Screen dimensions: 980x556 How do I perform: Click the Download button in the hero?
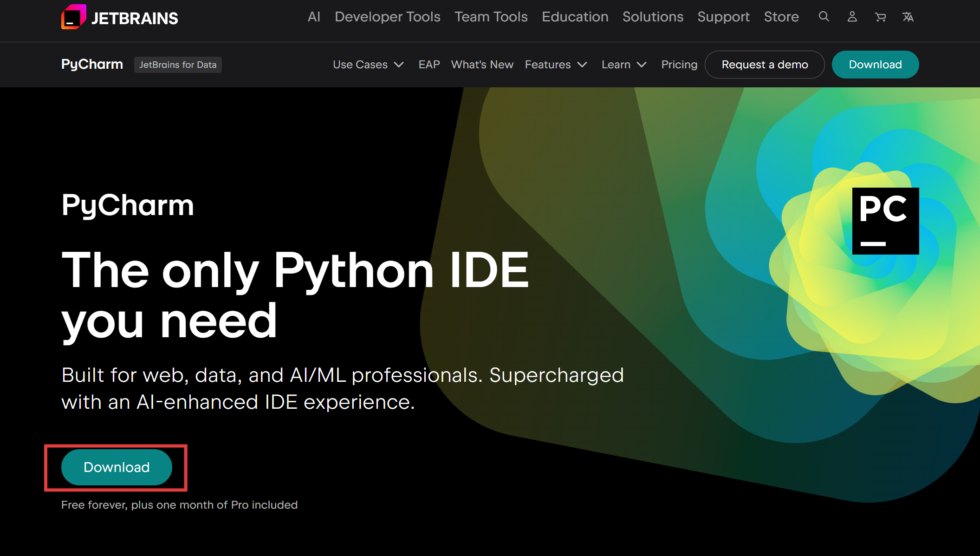point(116,467)
